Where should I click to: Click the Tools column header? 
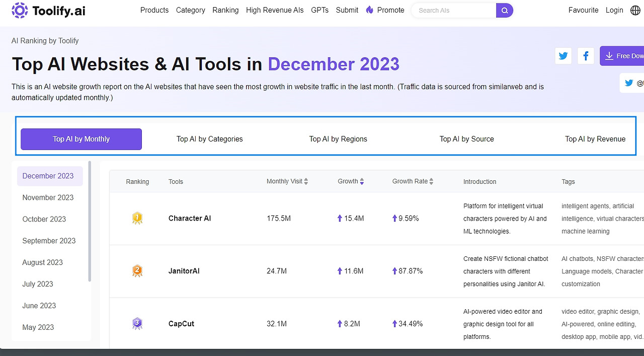click(x=176, y=182)
